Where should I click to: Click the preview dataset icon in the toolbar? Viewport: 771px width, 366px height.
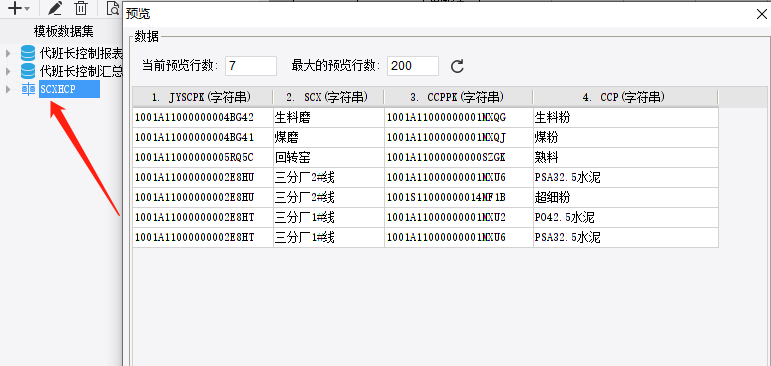114,8
